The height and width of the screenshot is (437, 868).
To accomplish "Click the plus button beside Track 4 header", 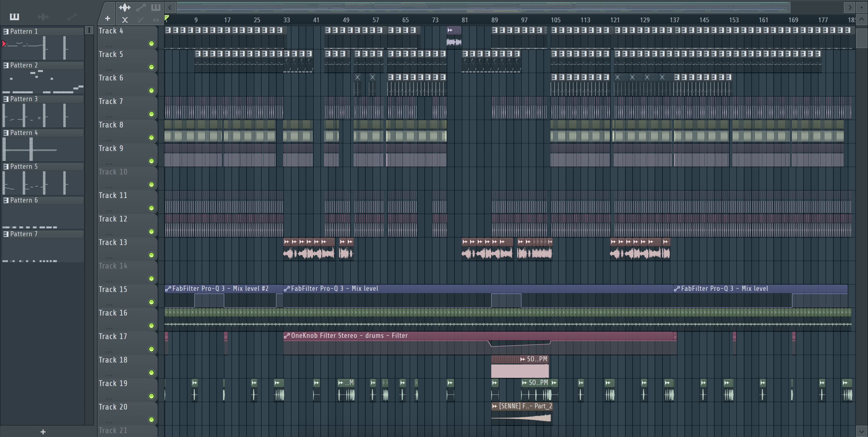I will point(108,18).
